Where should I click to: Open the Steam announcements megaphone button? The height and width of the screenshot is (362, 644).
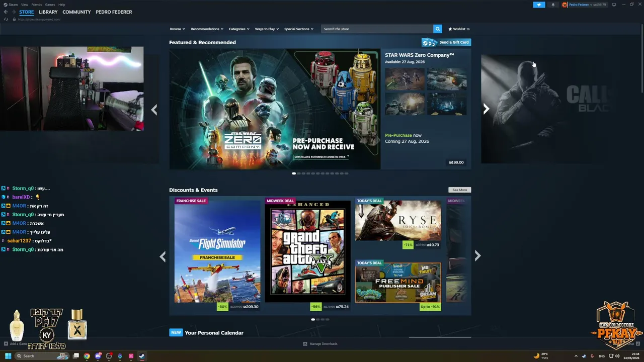click(539, 5)
